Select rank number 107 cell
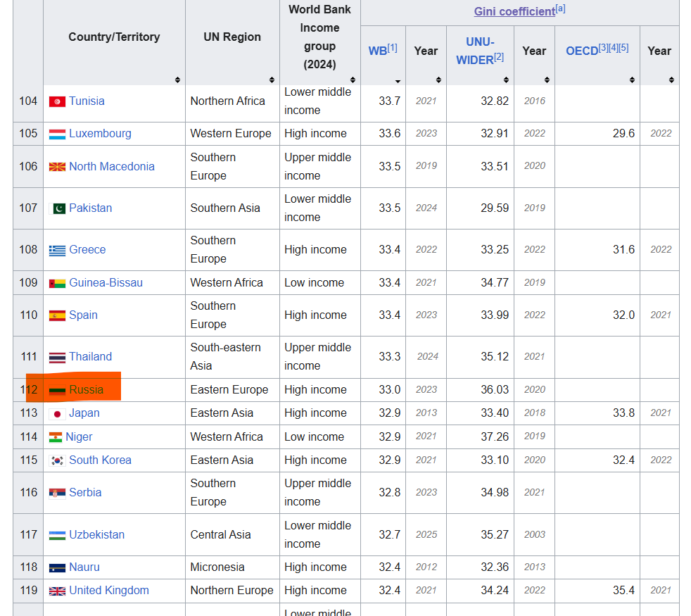 [x=28, y=208]
